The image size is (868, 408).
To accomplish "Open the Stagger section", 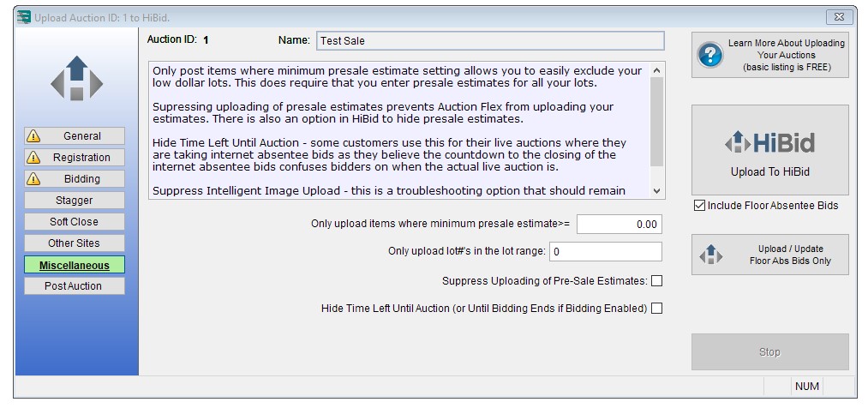I will [x=75, y=201].
